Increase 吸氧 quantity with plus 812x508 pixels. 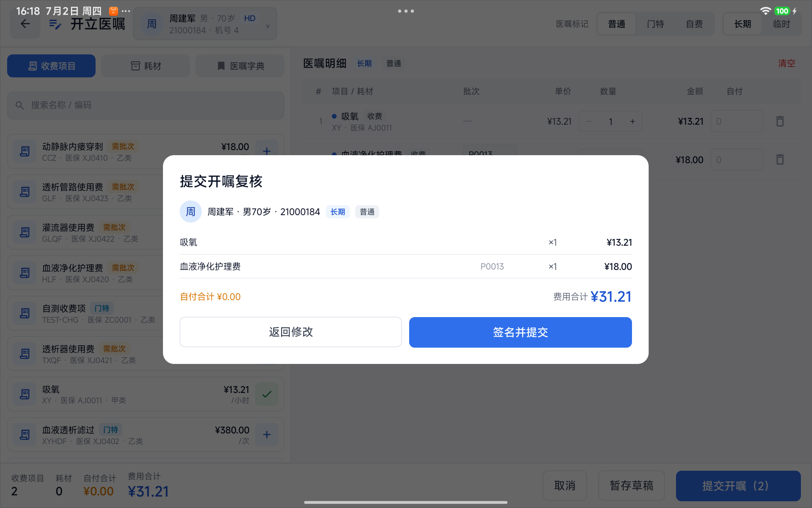click(632, 121)
